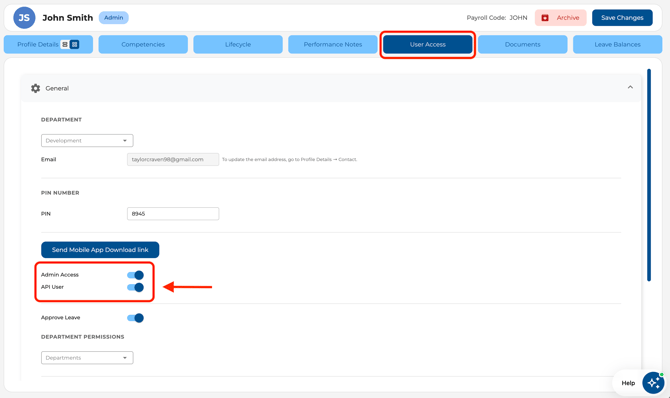Click the Admin Access label
This screenshot has width=670, height=398.
coord(60,275)
